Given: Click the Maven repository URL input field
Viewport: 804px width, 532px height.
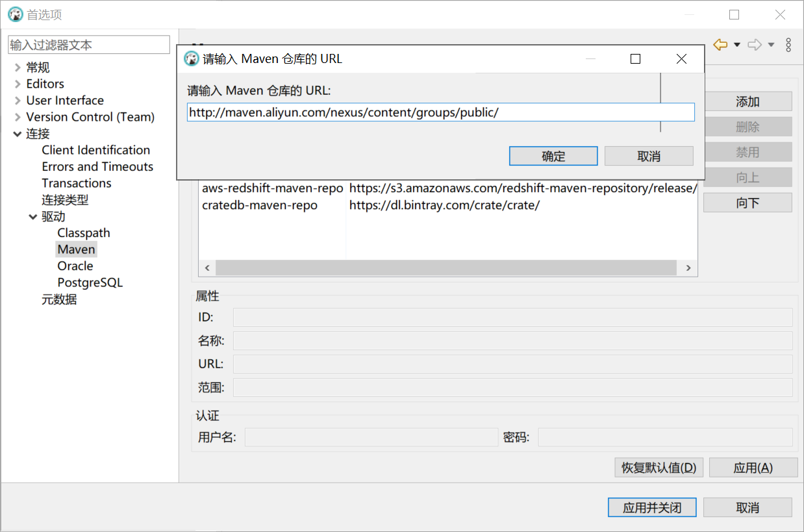Looking at the screenshot, I should 441,112.
